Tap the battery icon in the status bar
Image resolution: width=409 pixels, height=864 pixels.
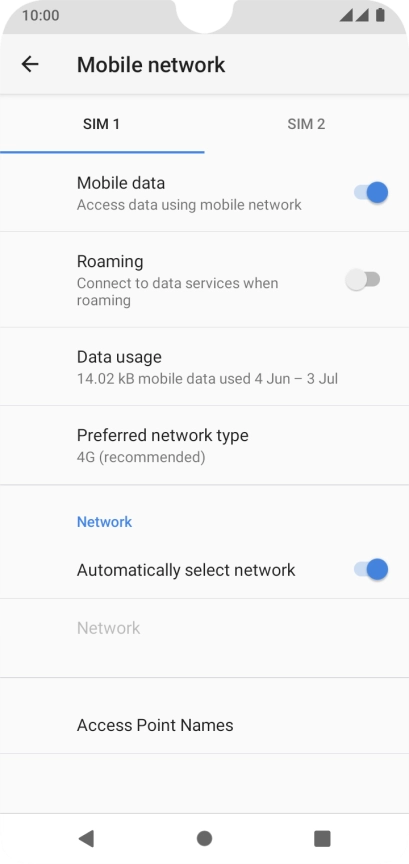380,15
